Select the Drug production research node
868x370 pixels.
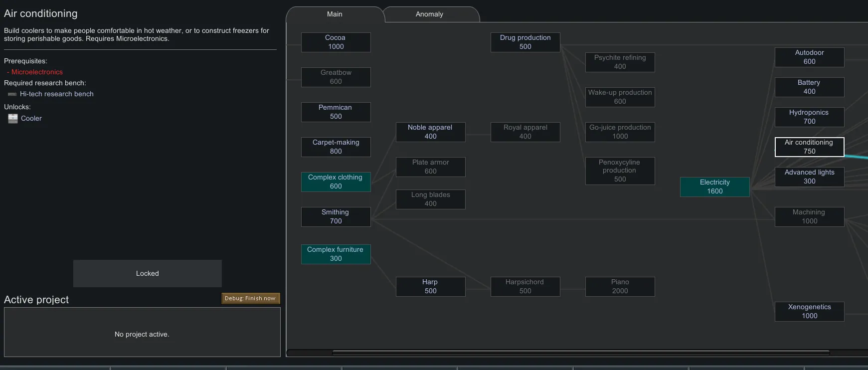[x=525, y=42]
